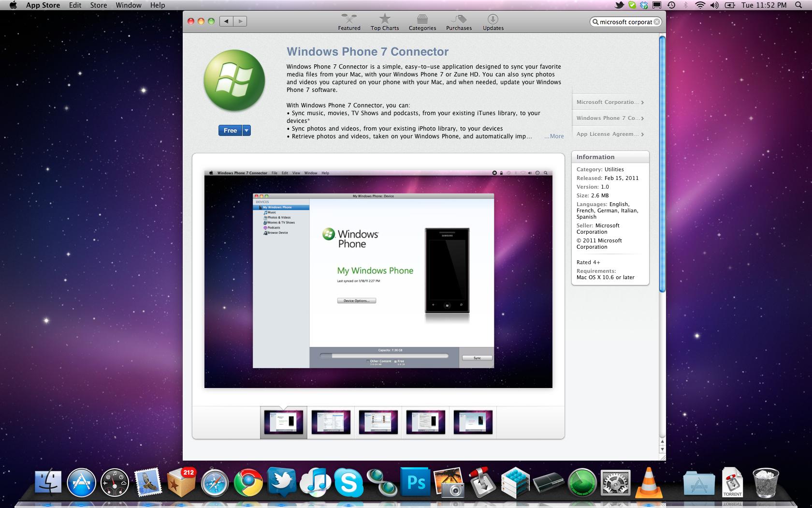
Task: Open the Wi-Fi status menu
Action: (x=700, y=5)
